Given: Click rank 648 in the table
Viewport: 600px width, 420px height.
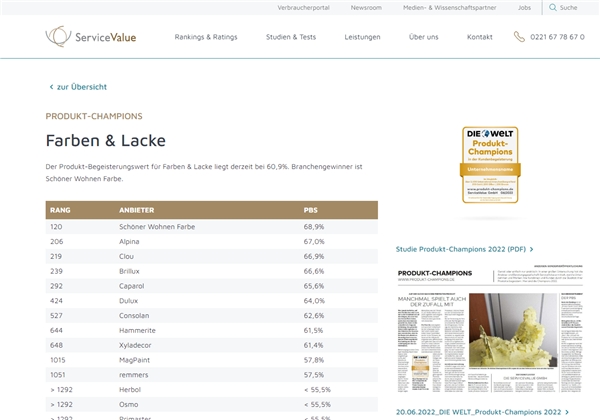Looking at the screenshot, I should (56, 345).
